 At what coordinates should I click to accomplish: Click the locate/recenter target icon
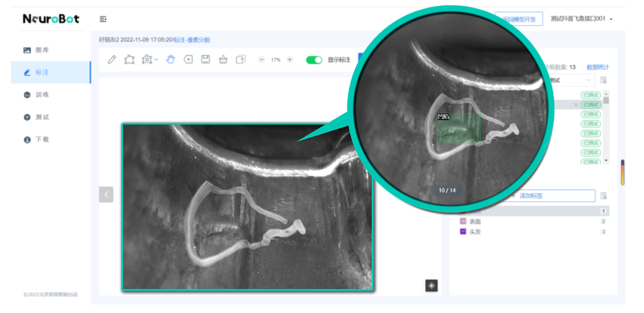click(431, 286)
